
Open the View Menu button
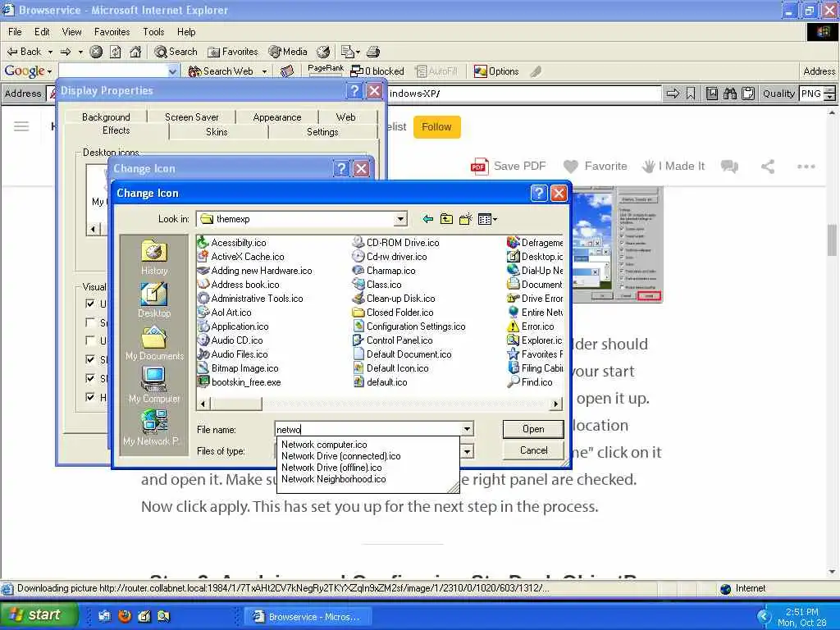click(487, 219)
